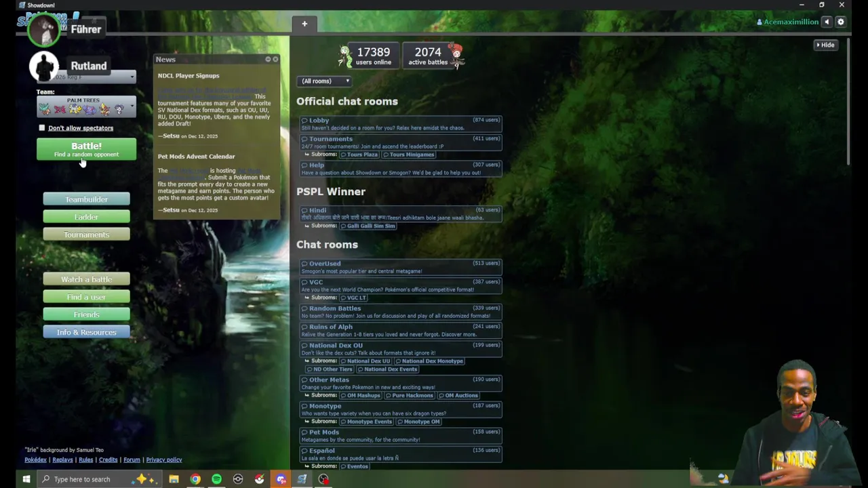
Task: Open the PALM TREES team dropdown
Action: click(x=86, y=106)
